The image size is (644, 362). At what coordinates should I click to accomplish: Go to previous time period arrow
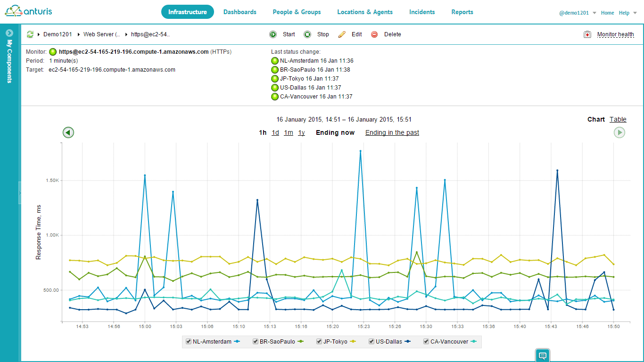(x=68, y=132)
